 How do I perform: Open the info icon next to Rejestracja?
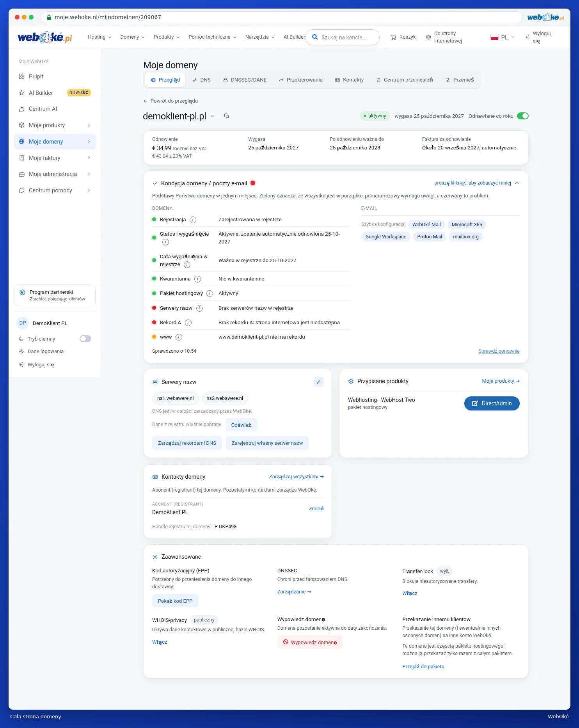tap(193, 220)
